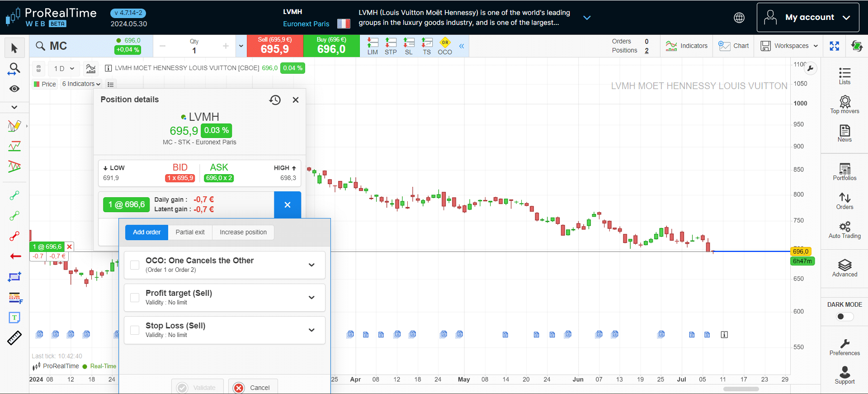Click the TS trailing stop icon
The width and height of the screenshot is (868, 394).
(427, 46)
